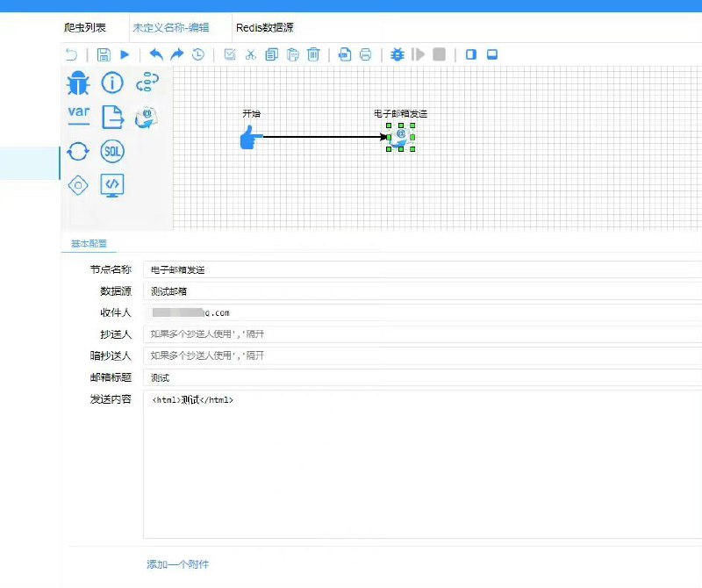Open the 数据源 dropdown showing 测试邮箱

coord(422,291)
